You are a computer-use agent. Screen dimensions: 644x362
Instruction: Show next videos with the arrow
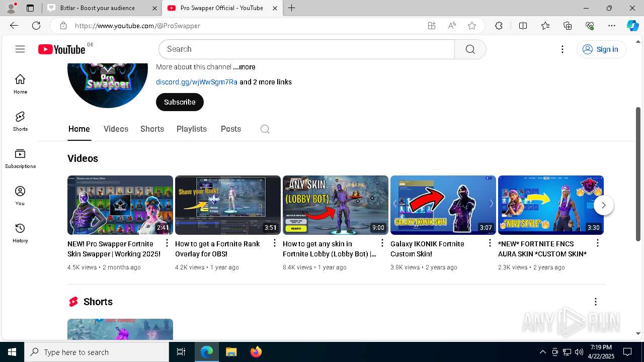tap(603, 205)
